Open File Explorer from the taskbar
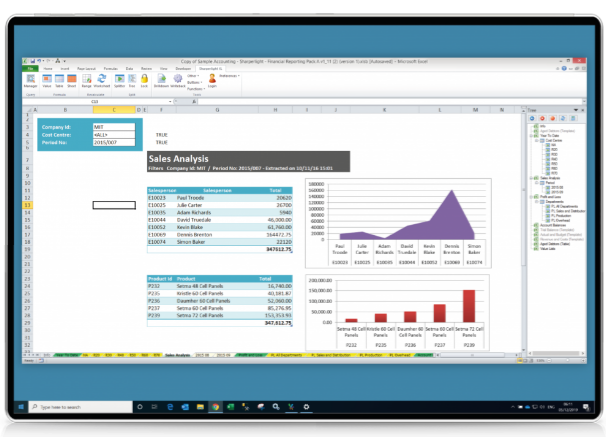The width and height of the screenshot is (606, 437). click(200, 406)
